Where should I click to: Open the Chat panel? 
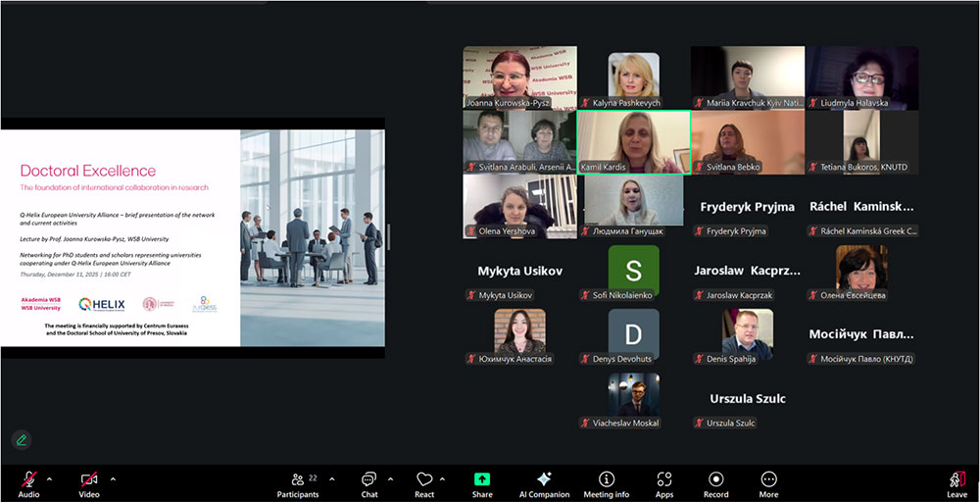(368, 481)
